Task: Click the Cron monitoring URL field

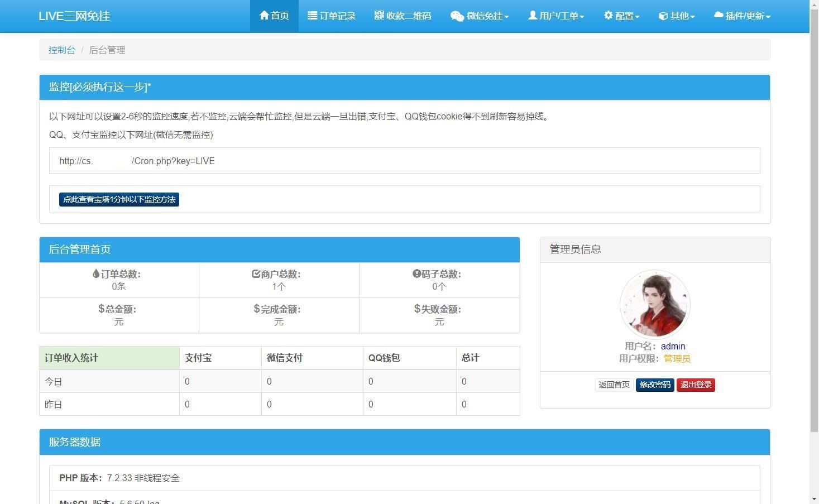Action: [x=404, y=161]
